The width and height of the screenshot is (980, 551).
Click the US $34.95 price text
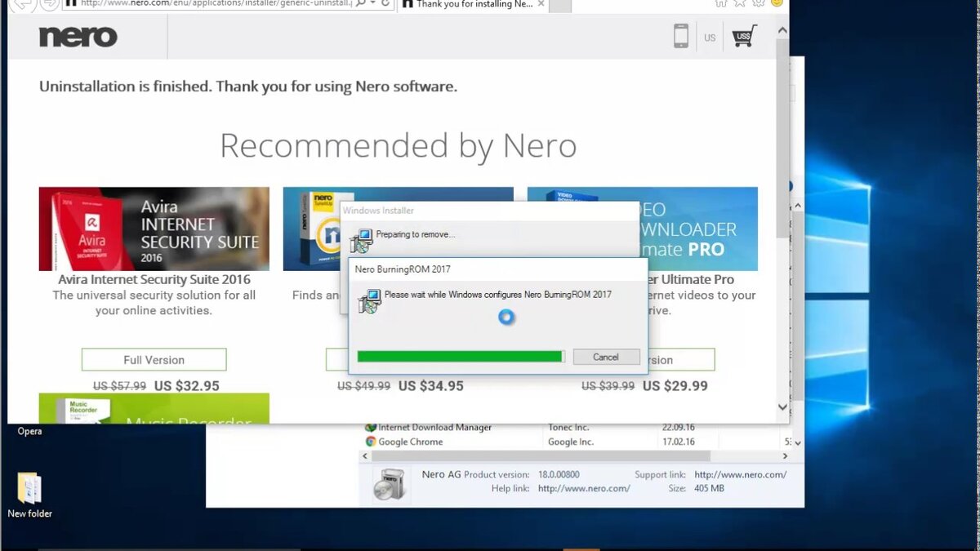[431, 385]
